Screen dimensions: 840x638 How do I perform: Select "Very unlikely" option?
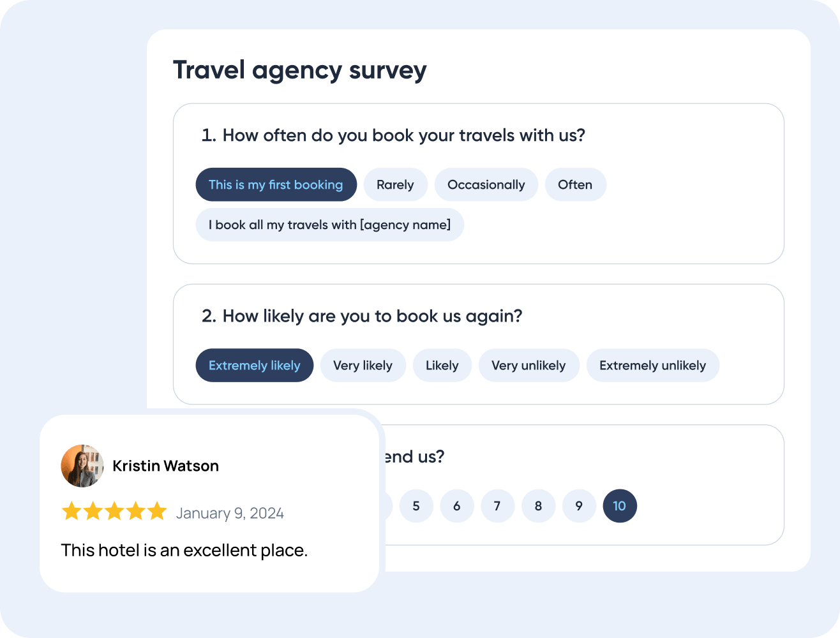[x=529, y=366]
